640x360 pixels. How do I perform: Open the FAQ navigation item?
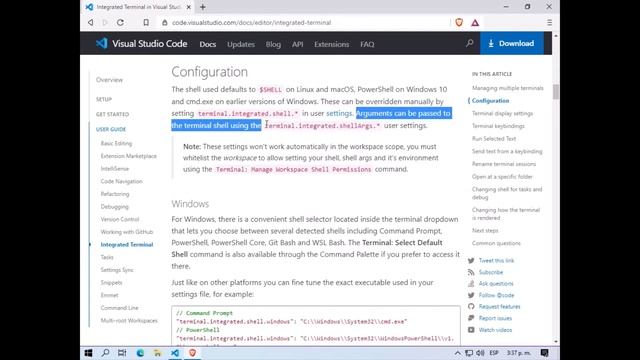pos(367,44)
